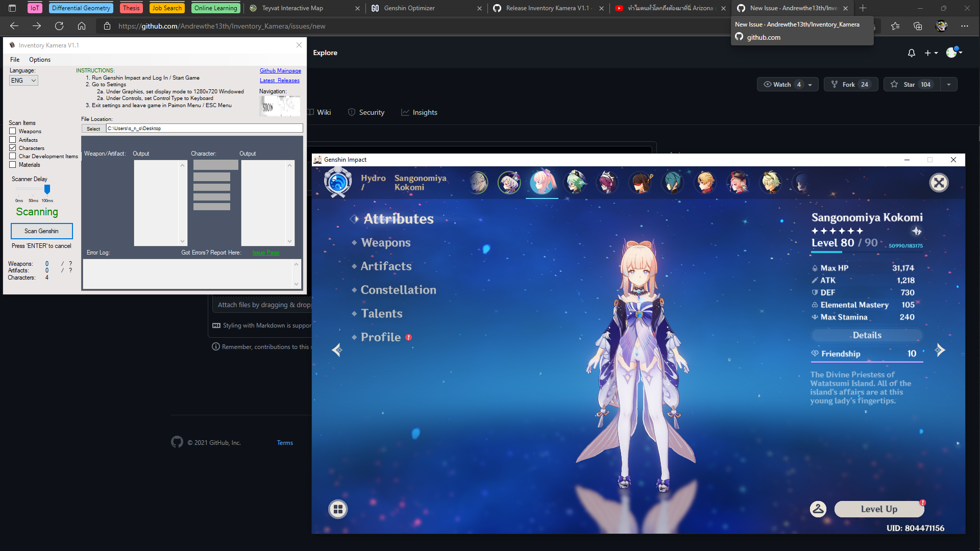Close the Genshin character screen with X icon
The image size is (980, 551).
click(939, 183)
